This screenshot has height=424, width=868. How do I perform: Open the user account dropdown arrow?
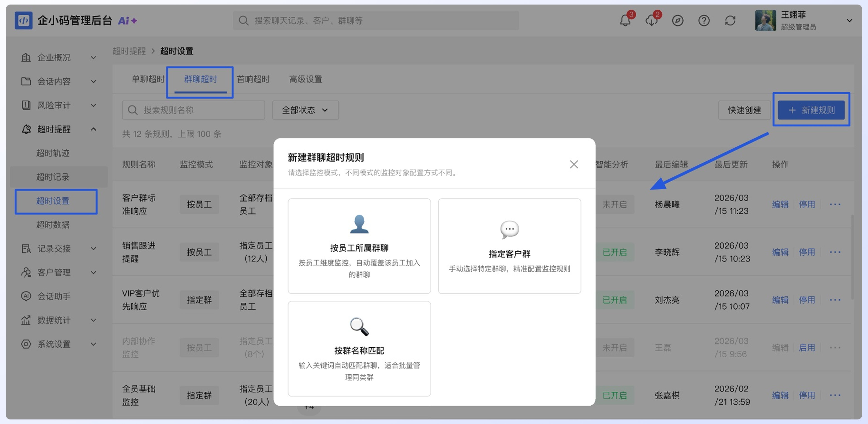pyautogui.click(x=849, y=21)
